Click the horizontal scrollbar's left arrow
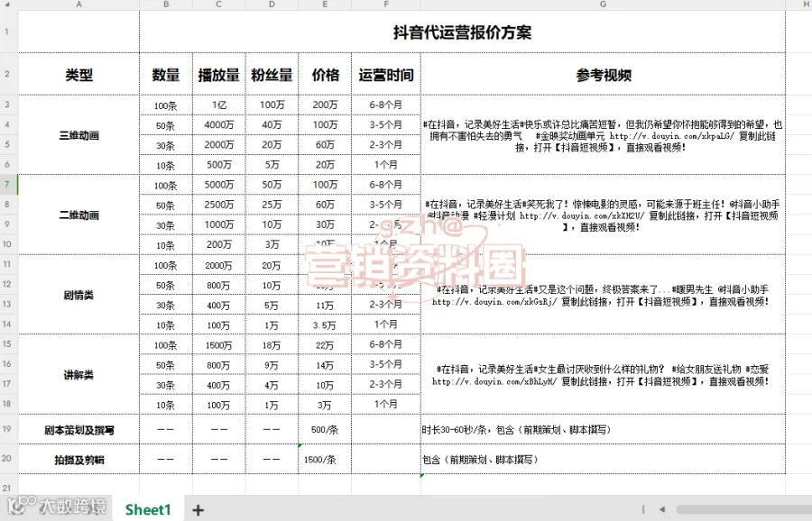The image size is (812, 521). coord(662,509)
